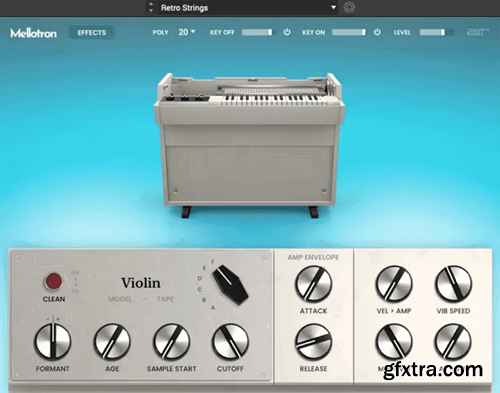Click the Sample Start knob
This screenshot has width=500, height=393.
point(172,342)
